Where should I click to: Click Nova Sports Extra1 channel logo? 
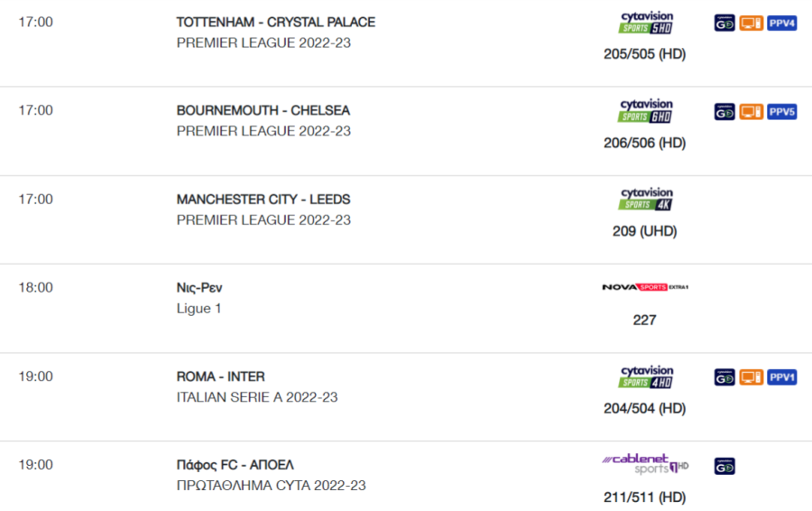tap(645, 287)
